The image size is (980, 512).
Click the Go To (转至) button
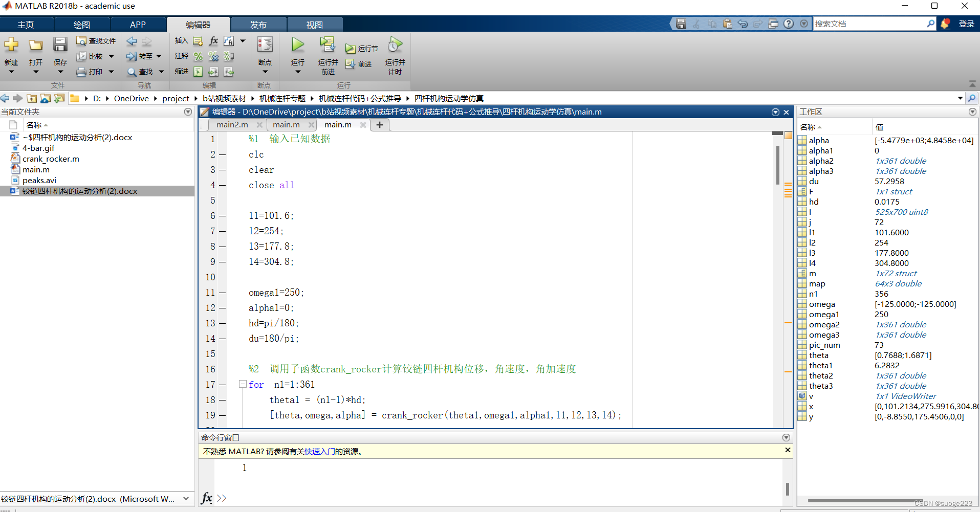click(x=140, y=56)
